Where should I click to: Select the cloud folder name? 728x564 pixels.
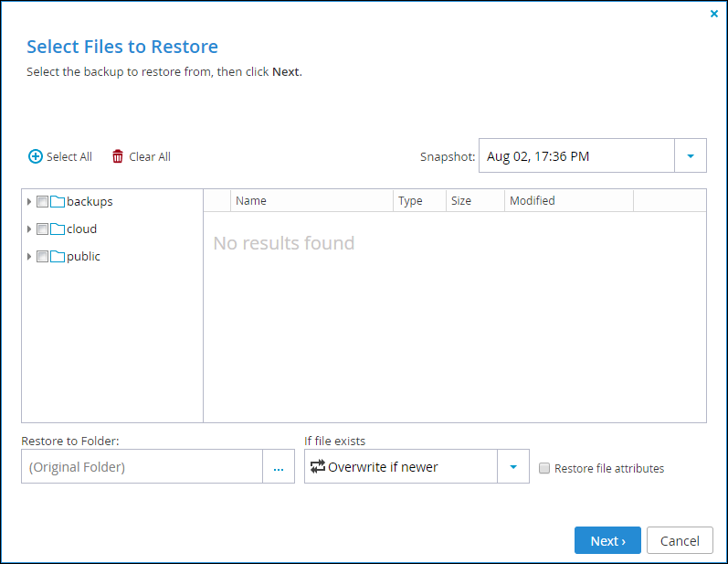point(81,229)
